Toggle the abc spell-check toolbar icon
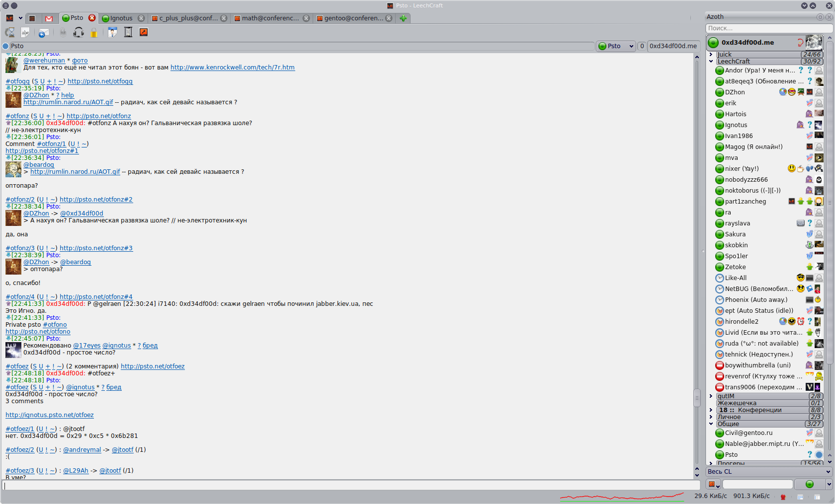Viewport: 835px width, 504px height. pos(25,32)
